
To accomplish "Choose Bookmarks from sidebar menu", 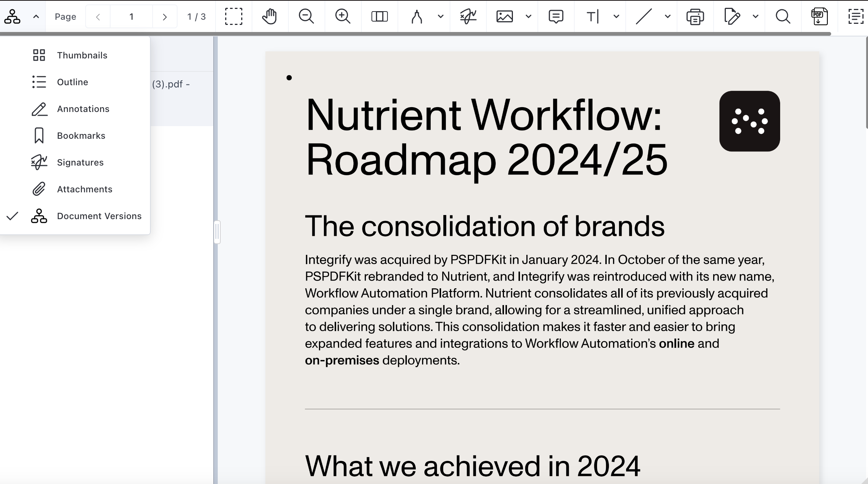I will coord(75,136).
